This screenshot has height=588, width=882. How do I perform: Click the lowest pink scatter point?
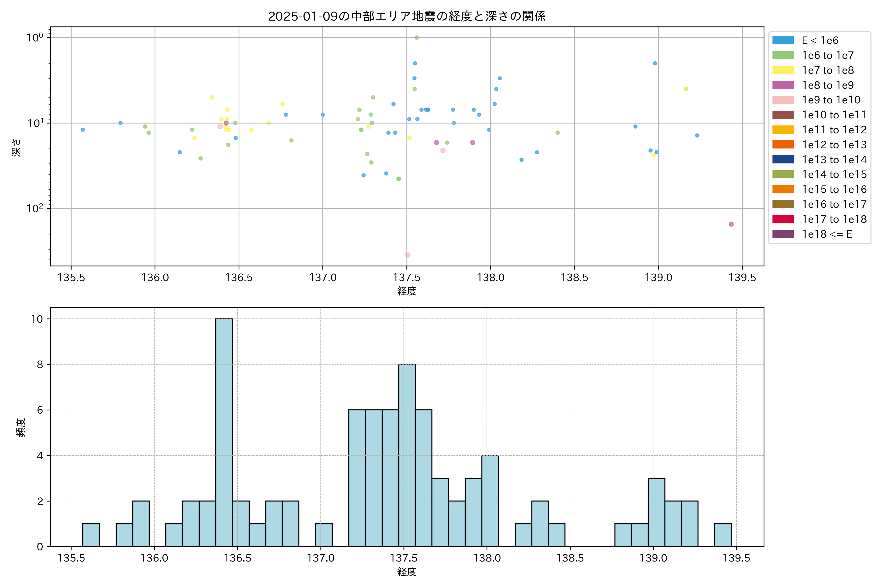(408, 255)
